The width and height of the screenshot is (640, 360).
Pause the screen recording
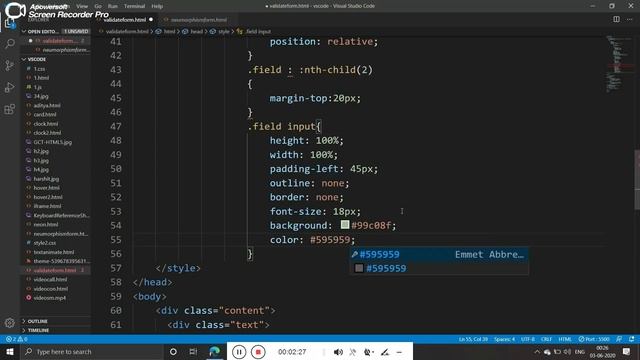pos(239,352)
